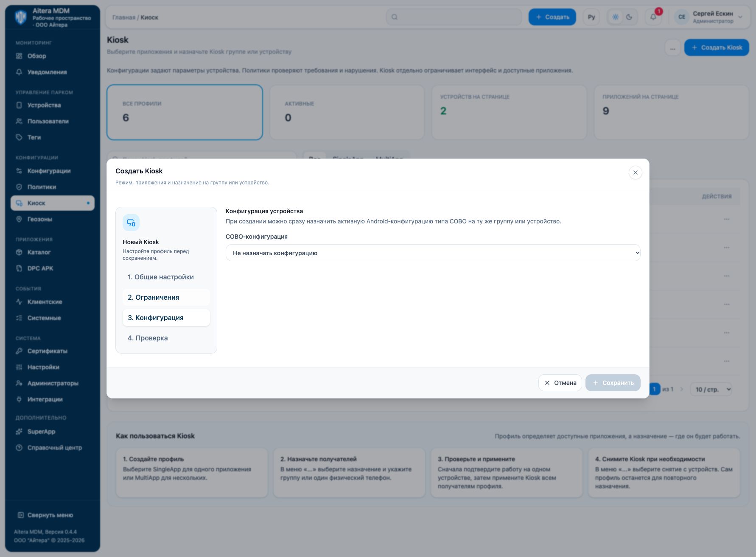Switch to dark theme moon icon
Image resolution: width=756 pixels, height=557 pixels.
pyautogui.click(x=629, y=17)
